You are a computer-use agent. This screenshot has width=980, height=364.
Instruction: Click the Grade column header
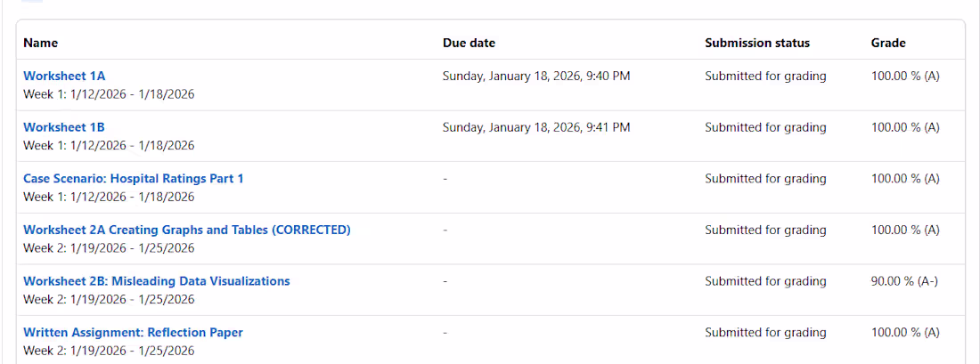pos(888,43)
